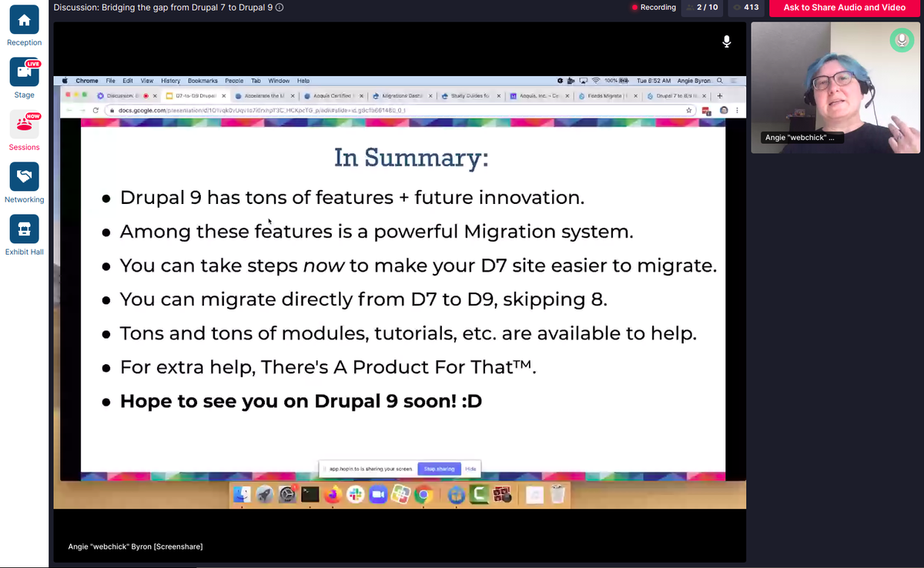924x568 pixels.
Task: Open the History menu in the shared screen
Action: 170,81
